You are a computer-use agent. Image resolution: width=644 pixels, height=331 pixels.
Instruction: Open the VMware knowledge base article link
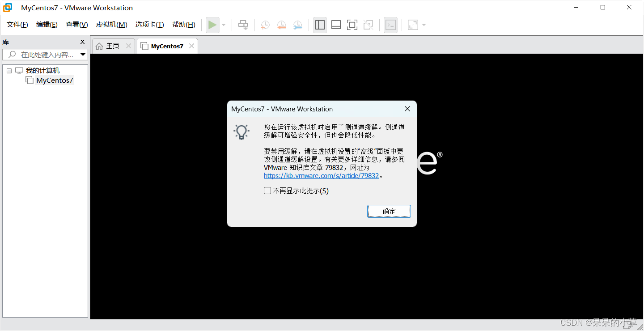tap(321, 175)
